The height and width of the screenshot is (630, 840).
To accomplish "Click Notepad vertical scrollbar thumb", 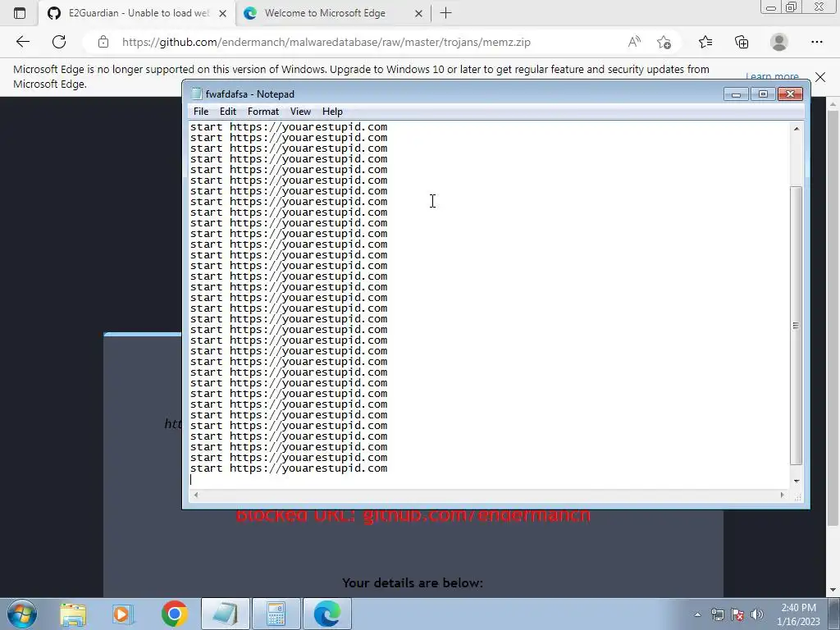I will click(x=796, y=325).
